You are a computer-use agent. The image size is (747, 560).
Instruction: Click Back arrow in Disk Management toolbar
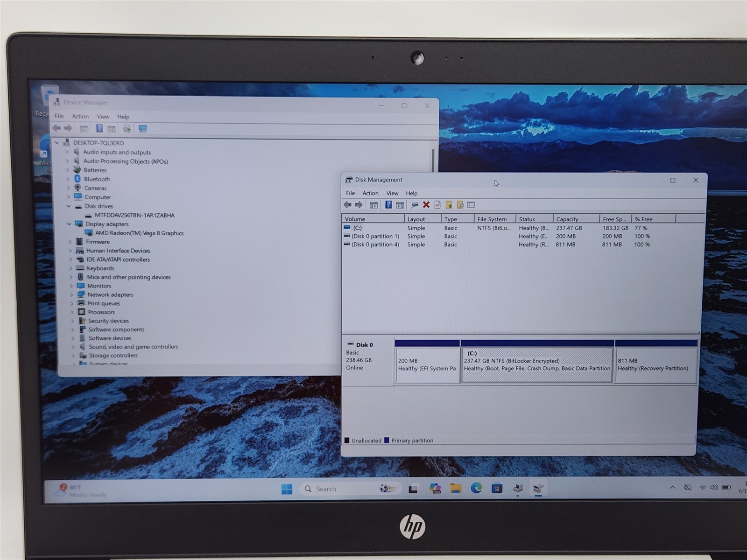pos(347,205)
